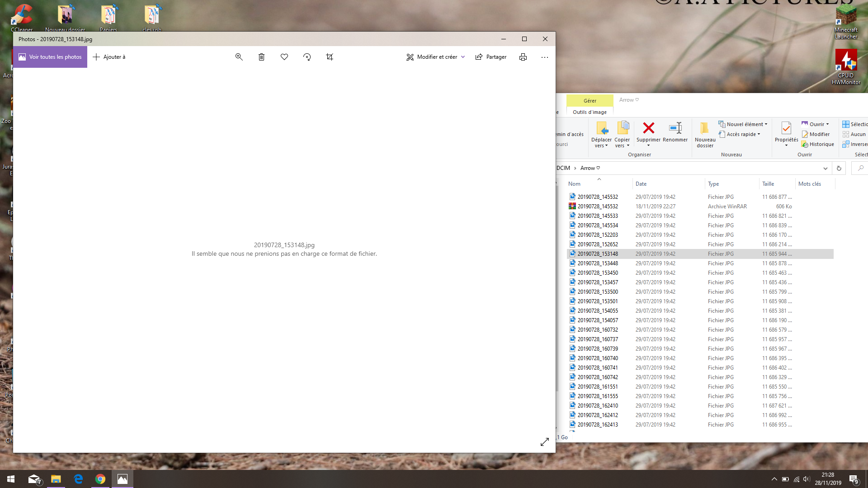
Task: Click the fullscreen arrow icon in Photos
Action: coord(545,442)
